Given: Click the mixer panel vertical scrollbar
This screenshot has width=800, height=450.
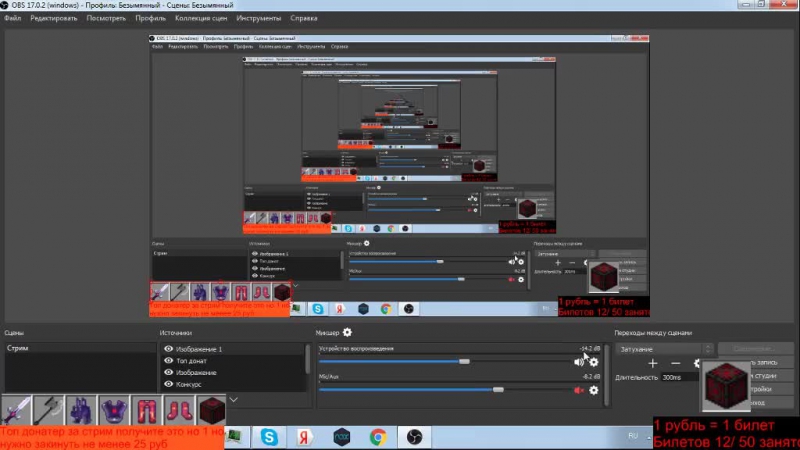Looking at the screenshot, I should [x=607, y=375].
